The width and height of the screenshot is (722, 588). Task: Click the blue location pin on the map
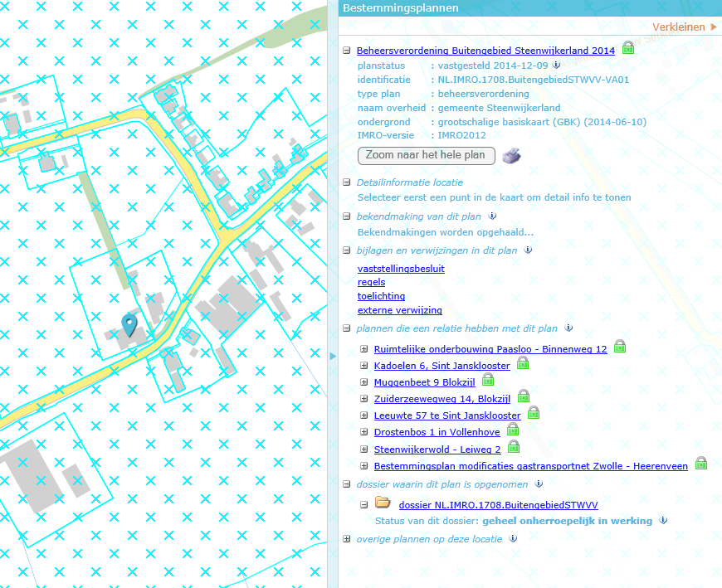click(129, 325)
